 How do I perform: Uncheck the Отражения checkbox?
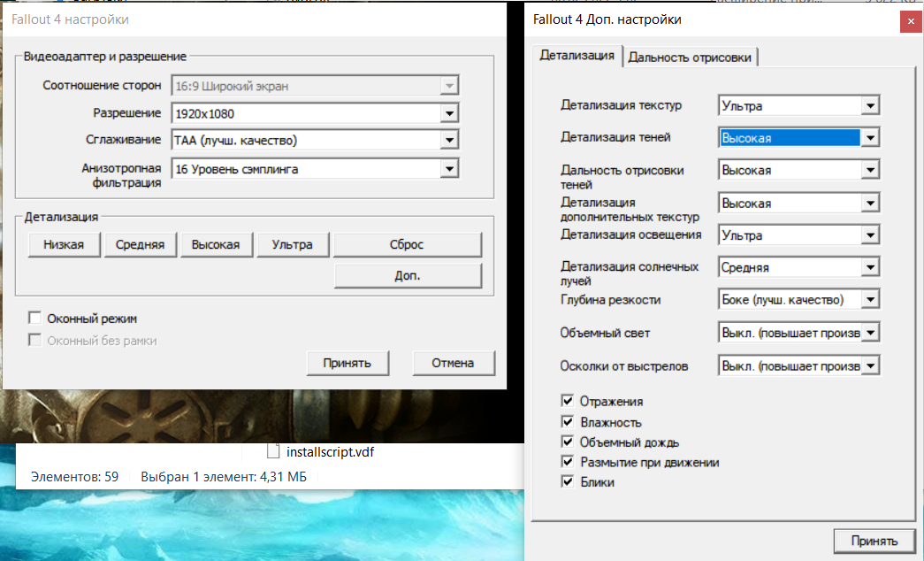568,402
